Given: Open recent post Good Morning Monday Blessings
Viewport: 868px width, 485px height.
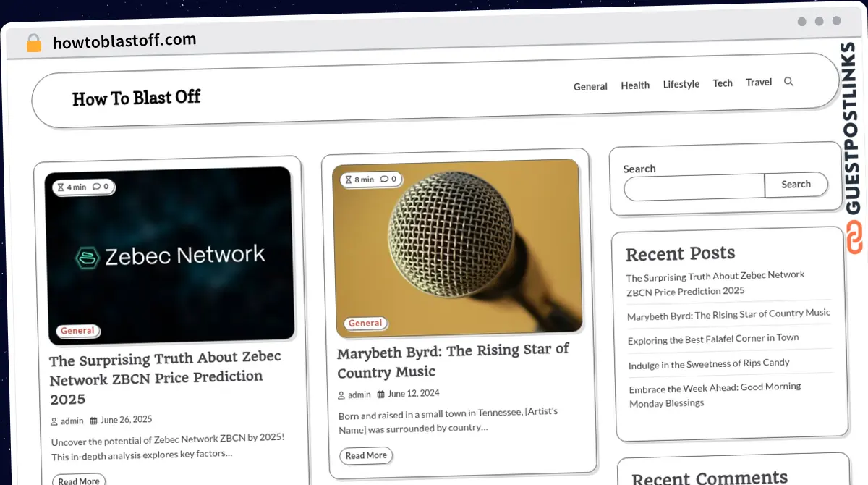Looking at the screenshot, I should pyautogui.click(x=715, y=395).
